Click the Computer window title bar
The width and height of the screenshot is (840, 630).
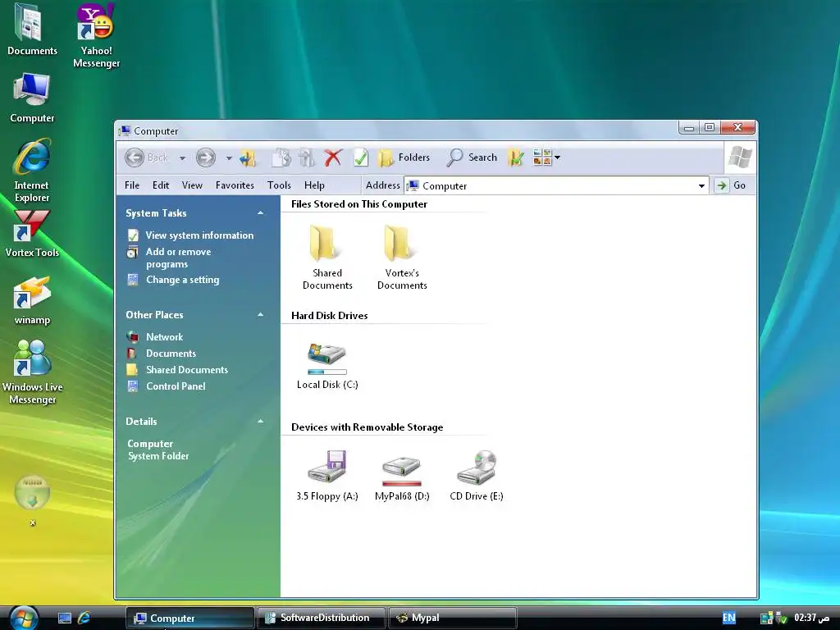[x=396, y=130]
